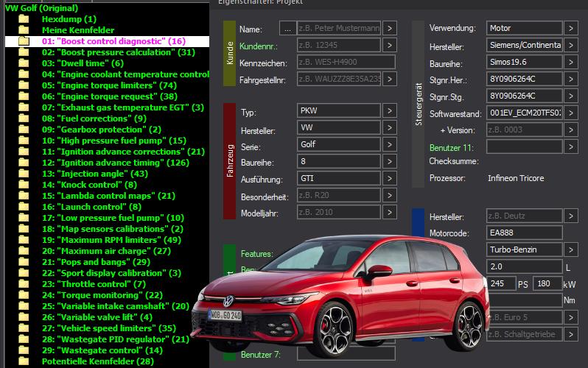The height and width of the screenshot is (368, 588).
Task: Open arrow next to Hersteller VW field
Action: [390, 127]
